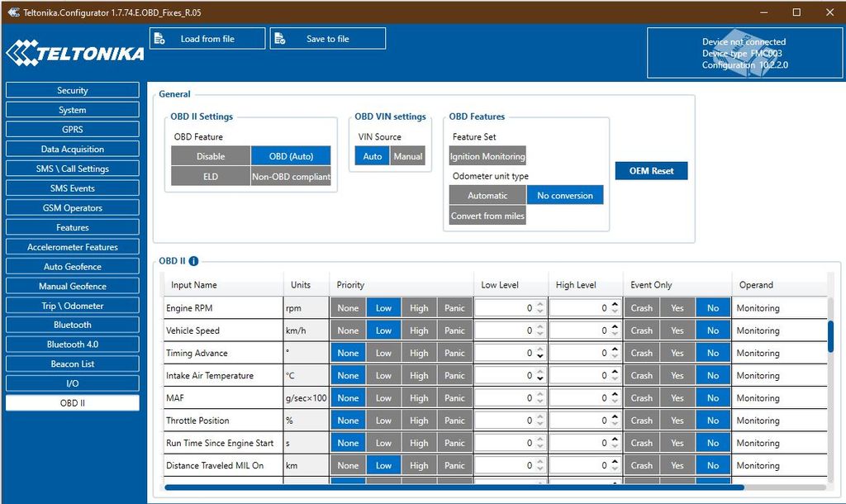Click the Save to file icon
This screenshot has height=504, width=846.
280,39
